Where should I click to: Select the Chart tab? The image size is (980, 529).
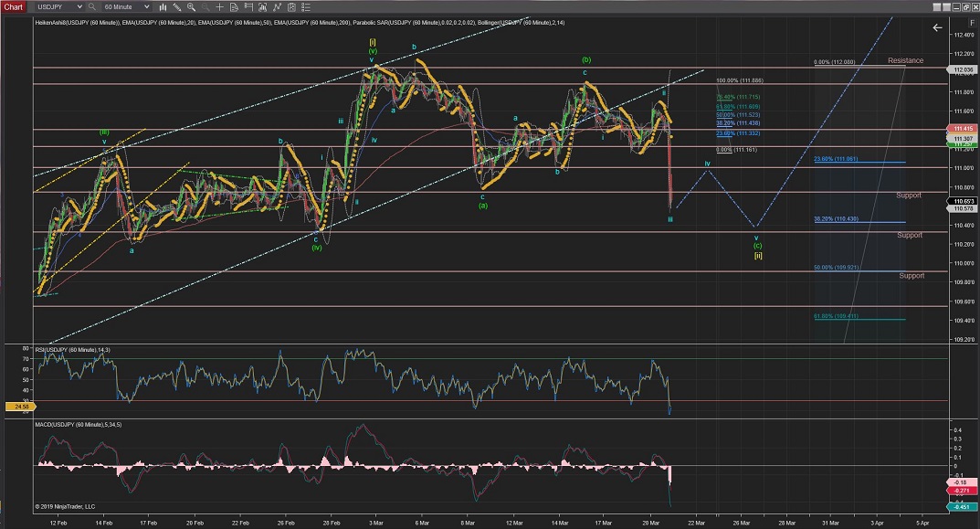coord(14,7)
